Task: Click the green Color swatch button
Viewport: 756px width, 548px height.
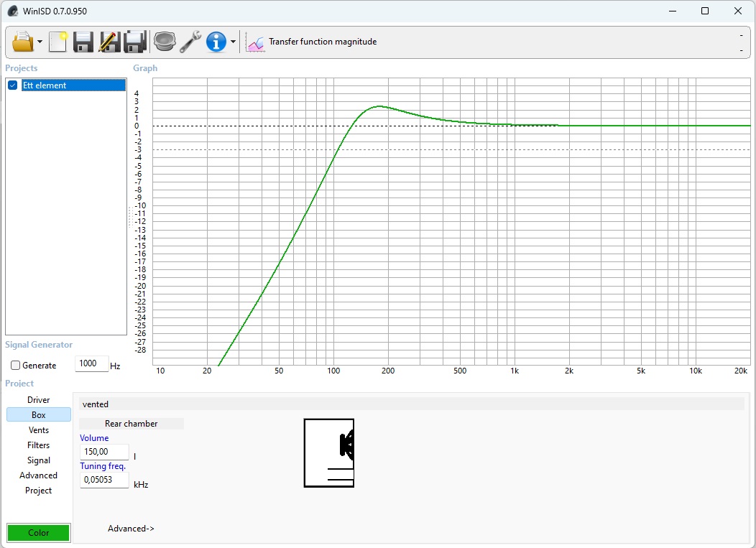Action: (x=39, y=533)
